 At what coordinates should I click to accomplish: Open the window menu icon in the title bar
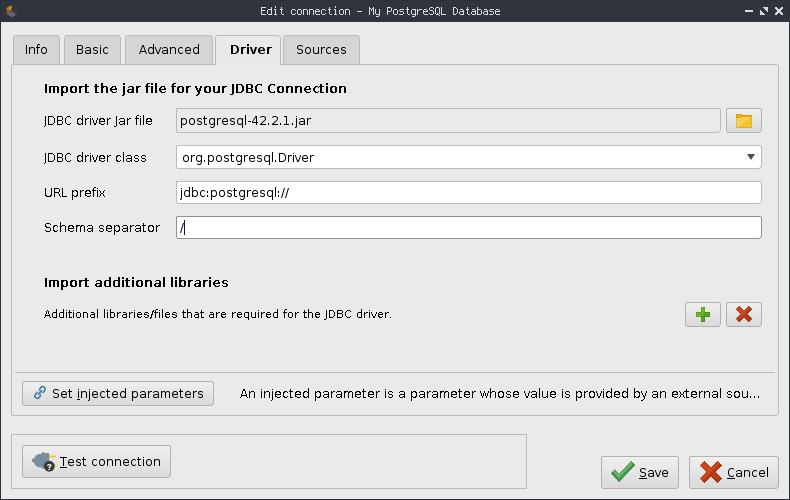pyautogui.click(x=11, y=11)
